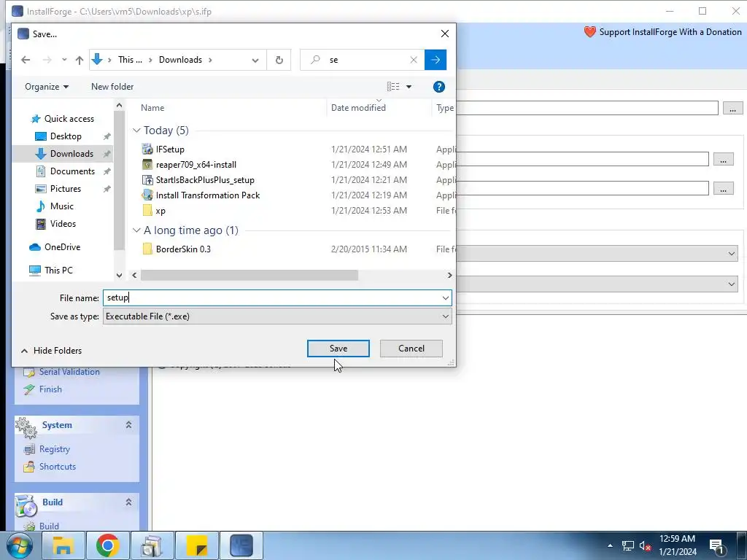Open Registry in InstallForge sidebar
The image size is (747, 560).
tap(54, 449)
